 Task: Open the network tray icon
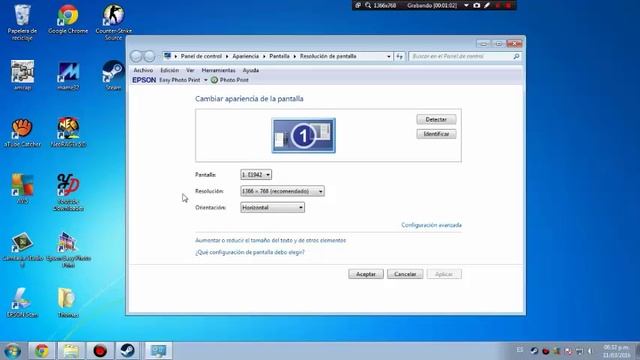(580, 351)
